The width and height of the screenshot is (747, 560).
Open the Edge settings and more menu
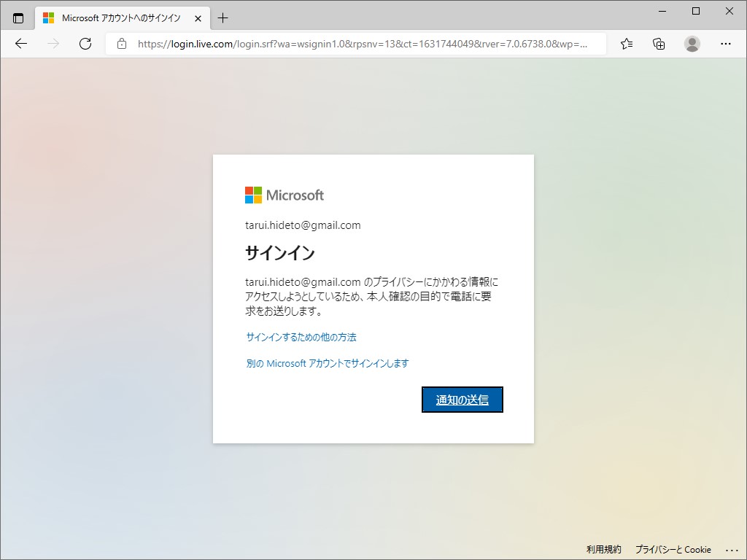click(727, 44)
